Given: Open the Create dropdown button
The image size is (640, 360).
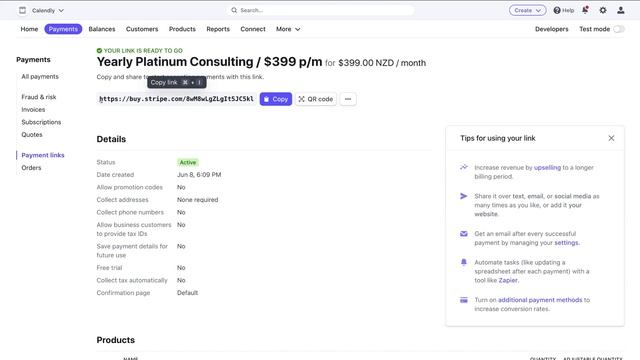Looking at the screenshot, I should (x=527, y=10).
